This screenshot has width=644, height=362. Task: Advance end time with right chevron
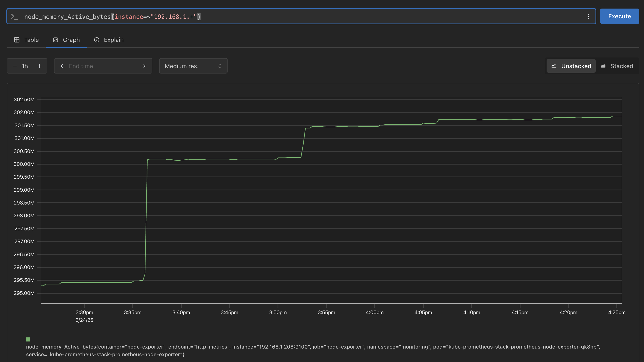click(144, 66)
